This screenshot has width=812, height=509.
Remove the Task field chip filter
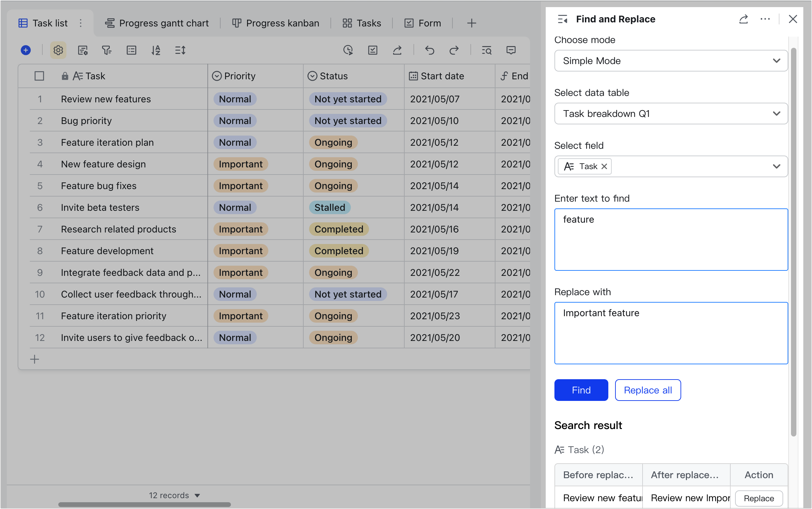coord(605,166)
